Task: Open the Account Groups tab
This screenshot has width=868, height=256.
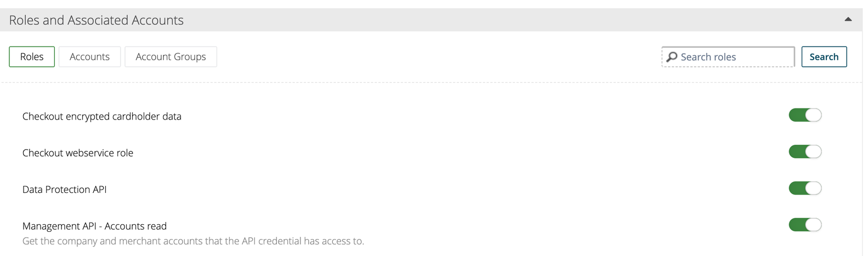Action: coord(171,56)
